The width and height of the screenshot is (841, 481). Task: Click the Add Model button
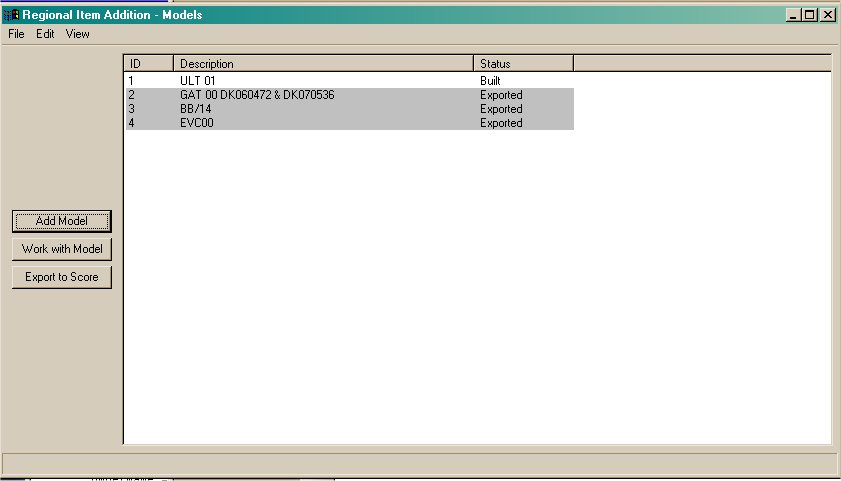point(62,221)
